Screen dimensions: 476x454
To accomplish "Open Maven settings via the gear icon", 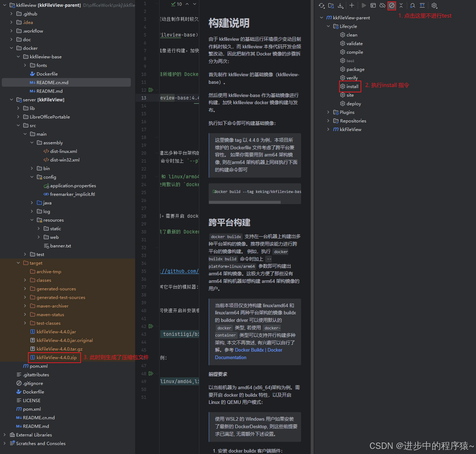I will tap(434, 5).
